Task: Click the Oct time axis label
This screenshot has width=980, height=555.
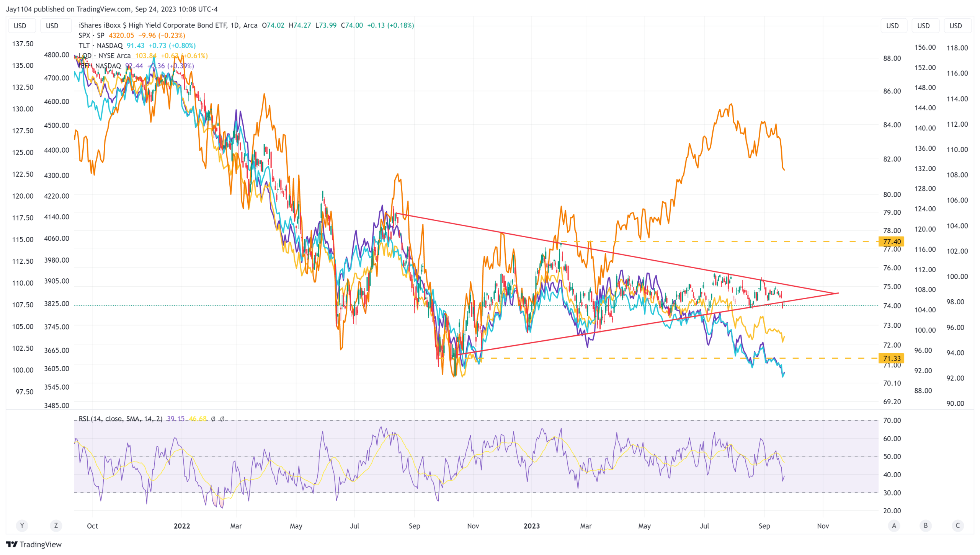Action: coord(92,526)
